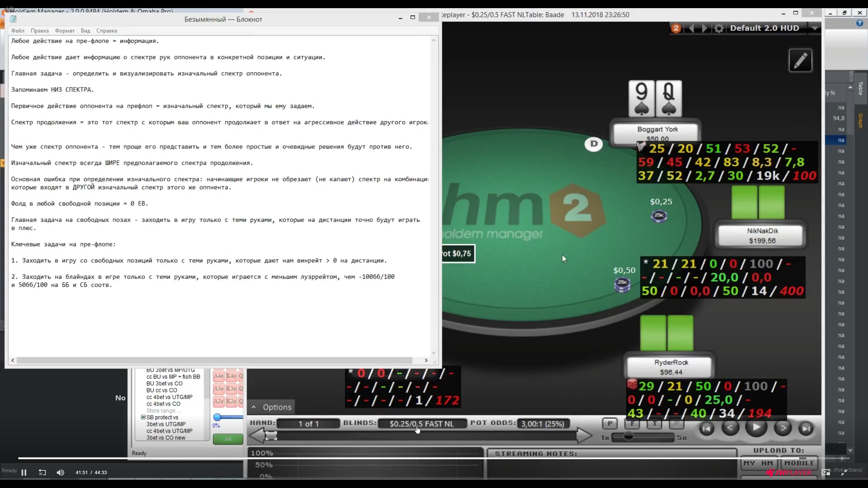
Task: Step back one action in replayer
Action: (x=730, y=428)
